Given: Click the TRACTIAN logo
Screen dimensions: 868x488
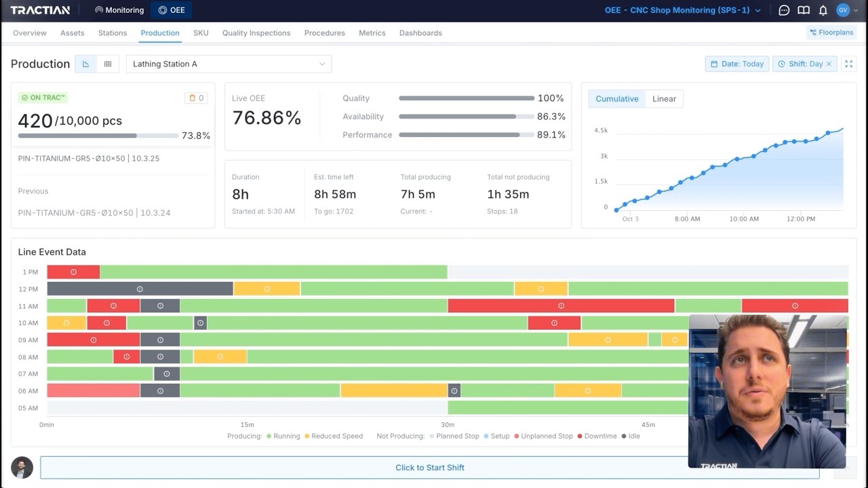Looking at the screenshot, I should 40,10.
